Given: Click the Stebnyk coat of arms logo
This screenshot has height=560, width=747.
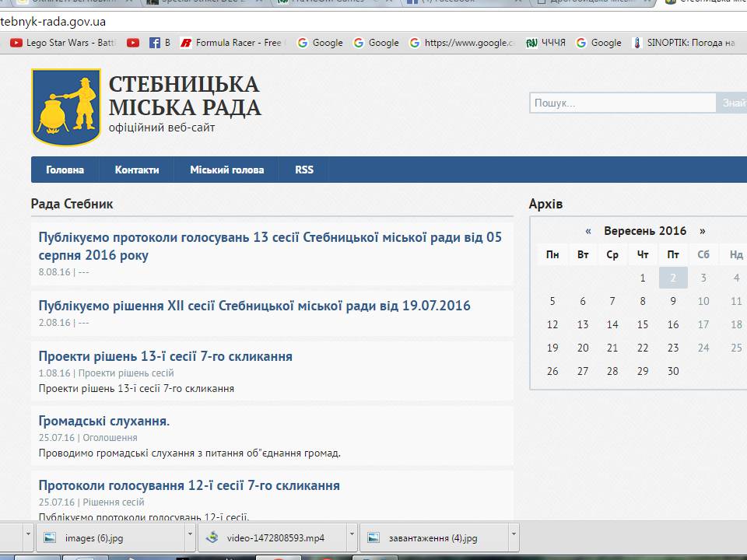Looking at the screenshot, I should point(65,107).
